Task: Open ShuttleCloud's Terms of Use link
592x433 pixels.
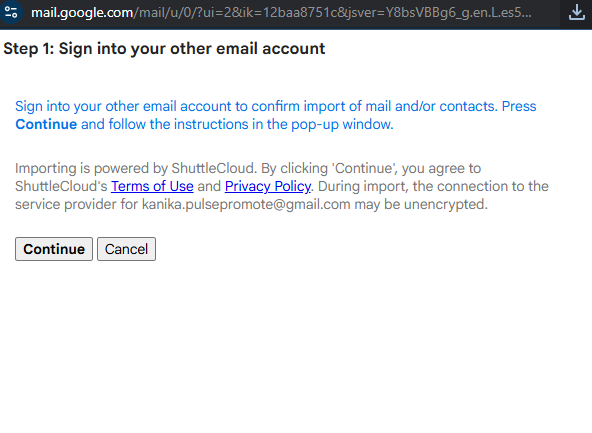Action: point(152,186)
